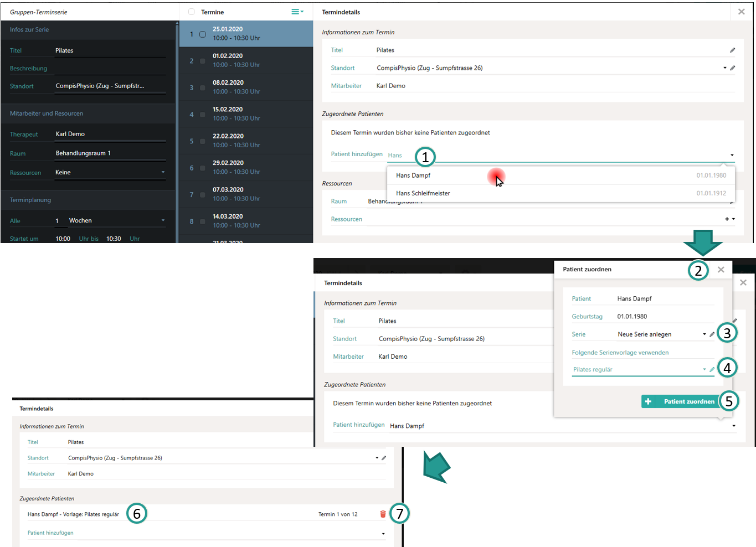Tick the select-all checkbox beside Termine header

click(x=191, y=12)
